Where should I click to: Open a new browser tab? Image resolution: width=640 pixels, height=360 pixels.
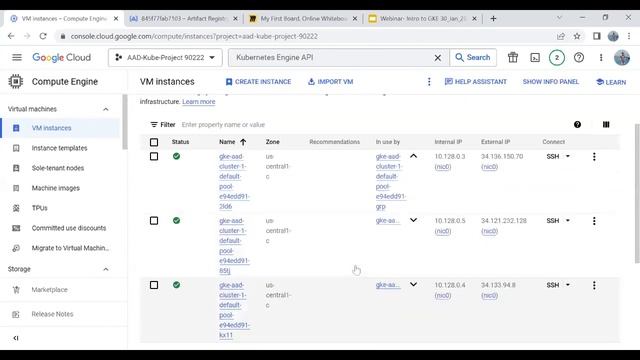coord(493,18)
